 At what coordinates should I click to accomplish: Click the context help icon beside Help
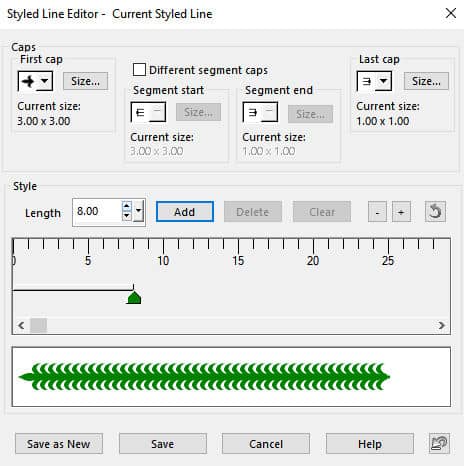coord(439,443)
